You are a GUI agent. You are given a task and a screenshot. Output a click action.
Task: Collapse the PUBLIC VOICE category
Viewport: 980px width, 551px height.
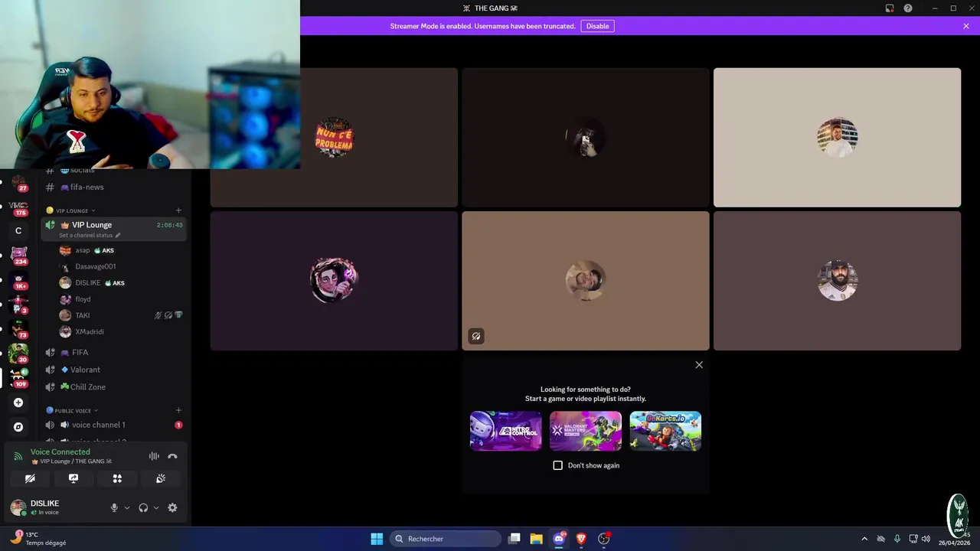(x=71, y=411)
